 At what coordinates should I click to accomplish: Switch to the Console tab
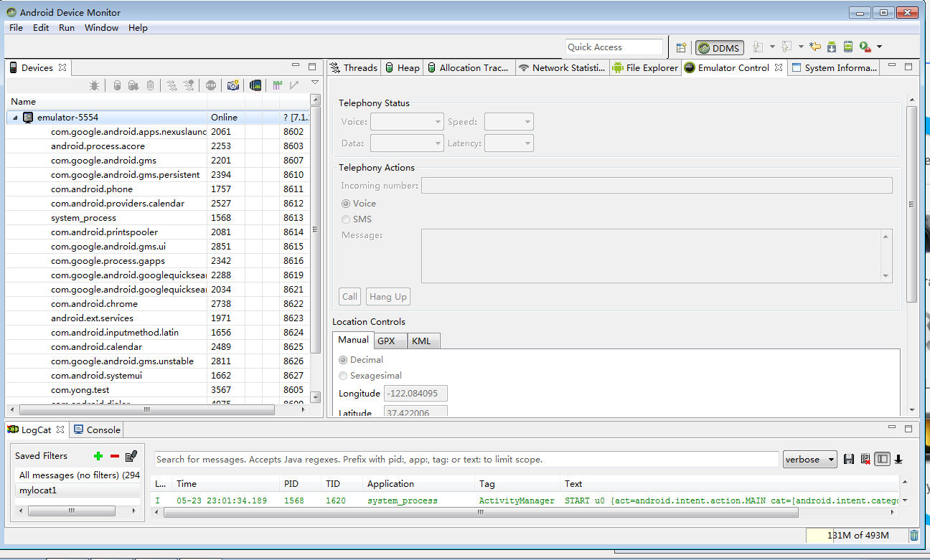[97, 430]
